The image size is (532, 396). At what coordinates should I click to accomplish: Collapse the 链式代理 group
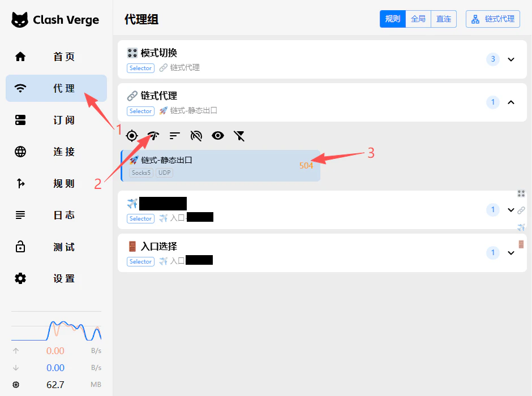(511, 102)
